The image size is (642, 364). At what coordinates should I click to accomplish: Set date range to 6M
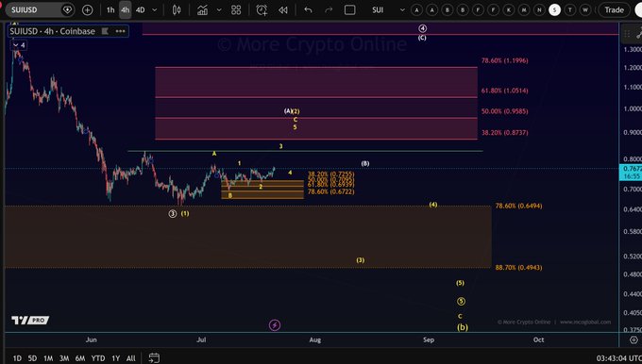(80, 358)
